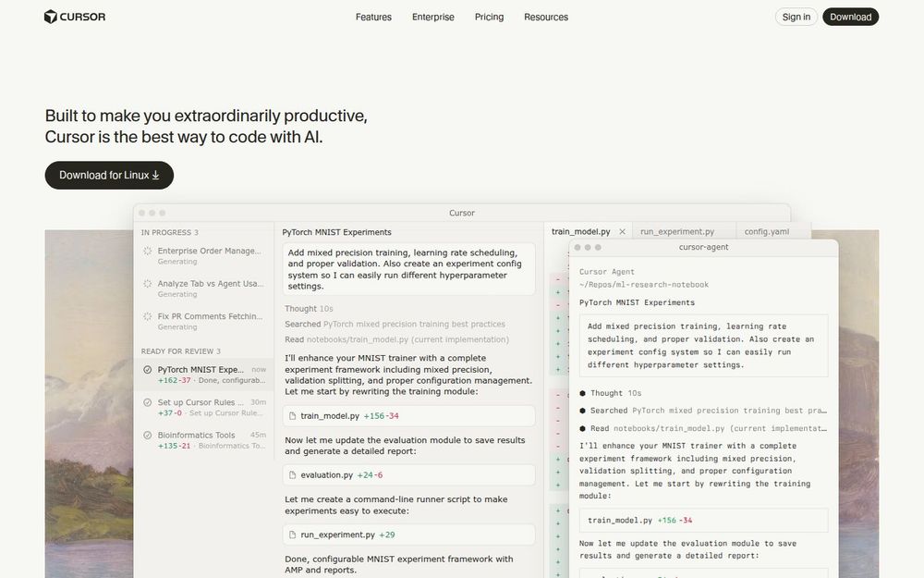Switch to the run_experiment.py tab
Image resolution: width=924 pixels, height=578 pixels.
point(677,232)
